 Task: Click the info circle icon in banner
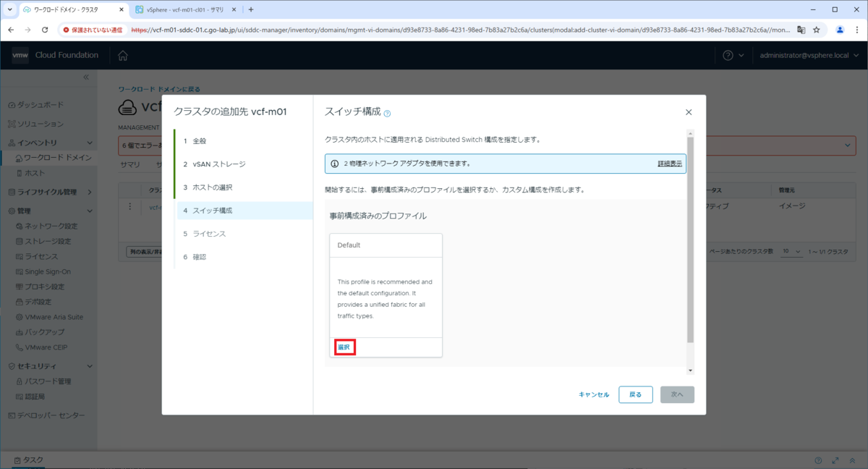point(335,164)
